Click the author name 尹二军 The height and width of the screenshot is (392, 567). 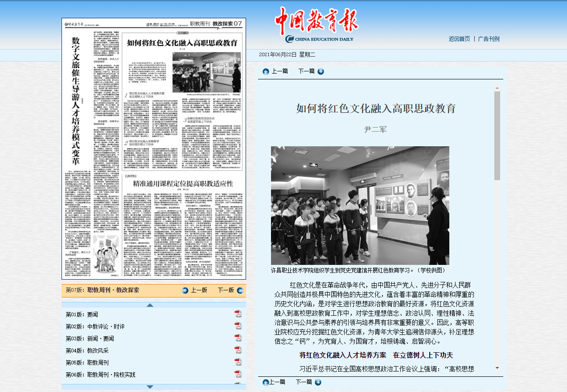coord(376,129)
